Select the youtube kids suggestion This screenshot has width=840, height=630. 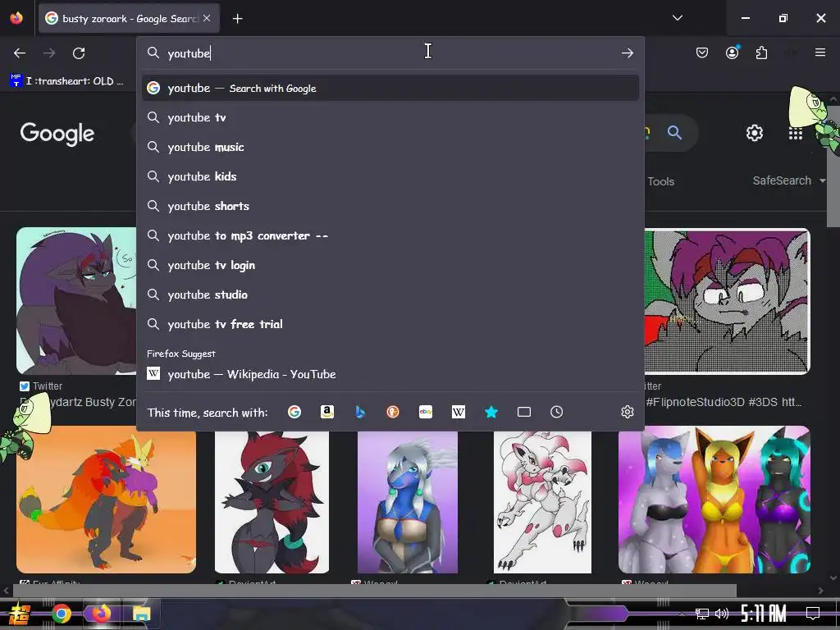(390, 176)
